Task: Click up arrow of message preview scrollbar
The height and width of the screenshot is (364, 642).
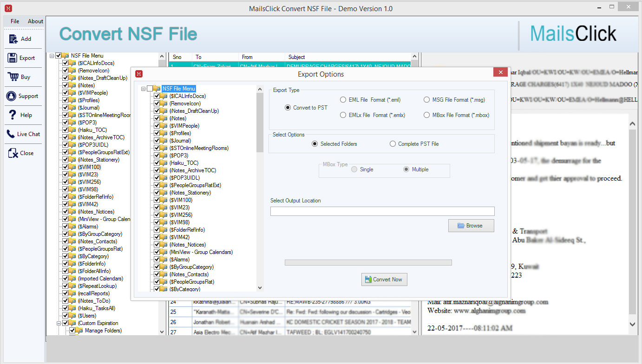Action: 632,124
